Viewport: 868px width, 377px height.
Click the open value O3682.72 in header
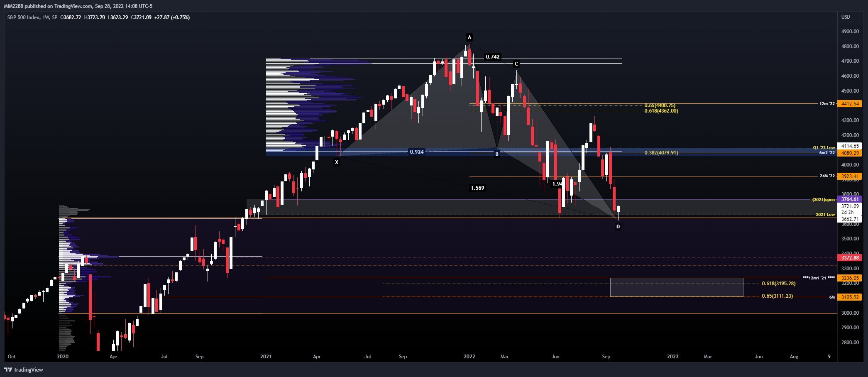point(71,17)
